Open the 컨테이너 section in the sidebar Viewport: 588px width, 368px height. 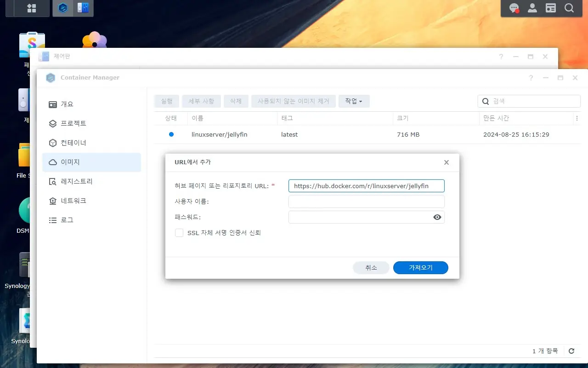click(x=74, y=143)
